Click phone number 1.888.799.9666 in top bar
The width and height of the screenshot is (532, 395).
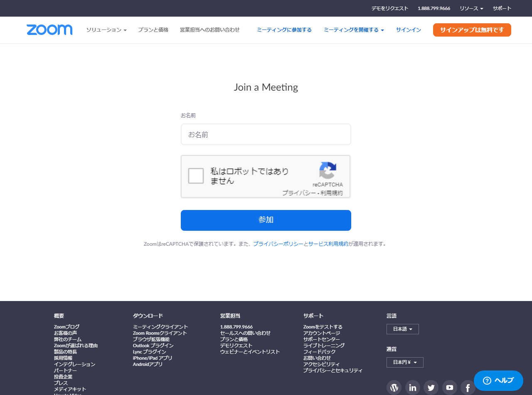coord(434,8)
